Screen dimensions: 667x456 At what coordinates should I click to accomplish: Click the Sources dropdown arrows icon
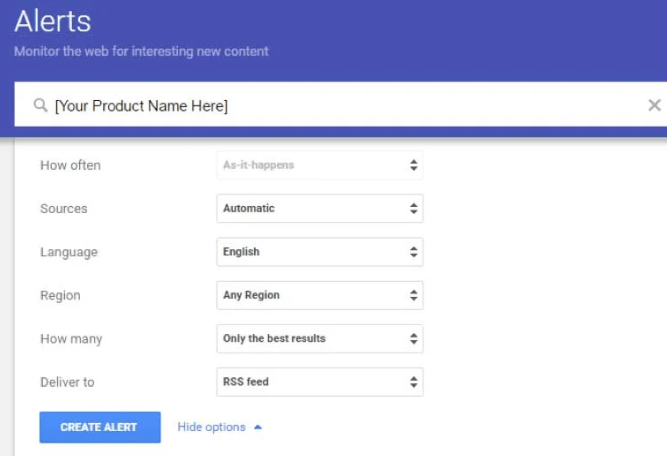click(413, 208)
